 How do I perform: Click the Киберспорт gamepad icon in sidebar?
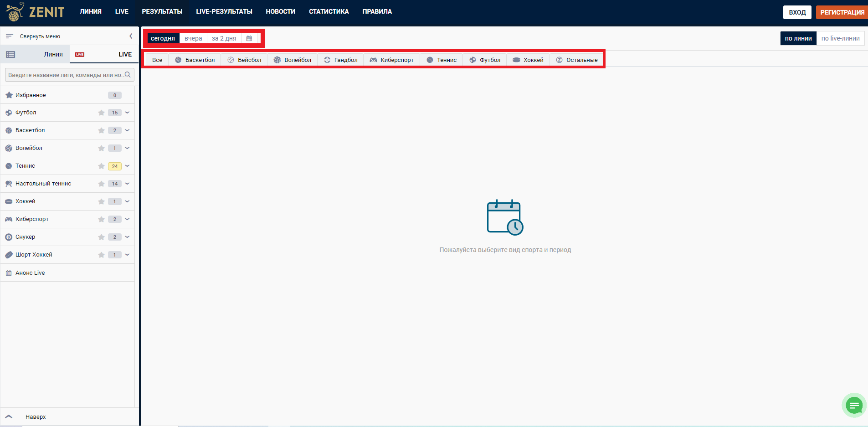(x=9, y=219)
